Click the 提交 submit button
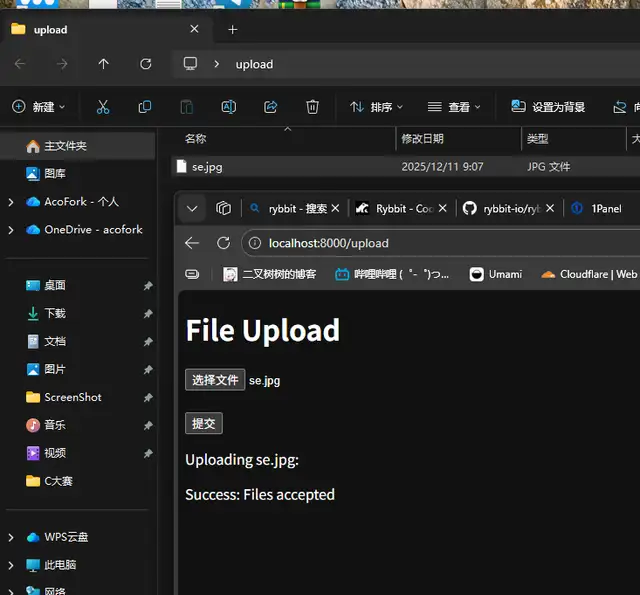Image resolution: width=640 pixels, height=595 pixels. pyautogui.click(x=204, y=423)
